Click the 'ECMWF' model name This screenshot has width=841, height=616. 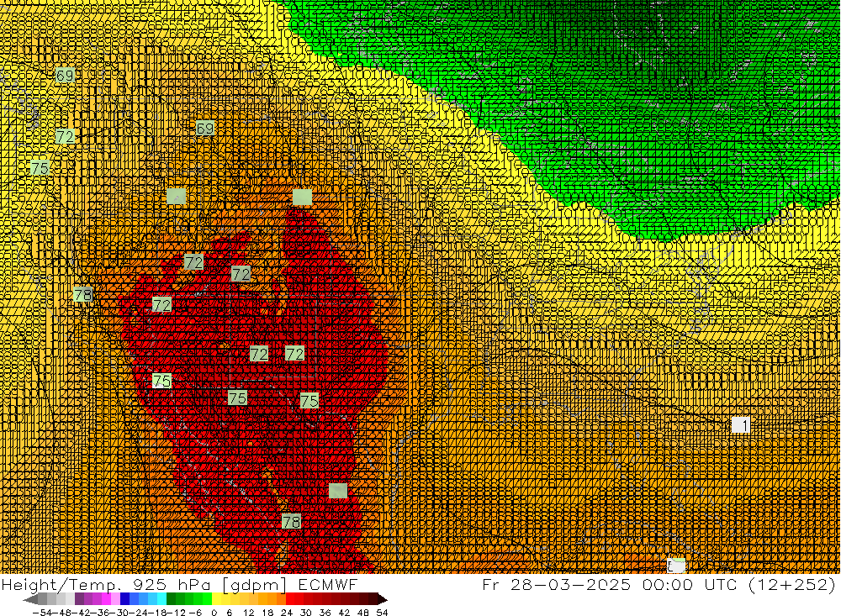[x=328, y=584]
